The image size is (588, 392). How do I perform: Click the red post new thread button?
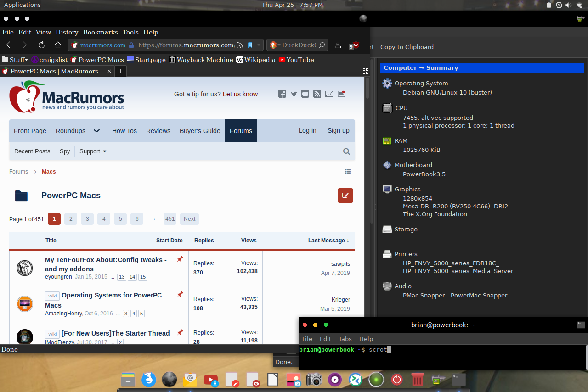345,196
